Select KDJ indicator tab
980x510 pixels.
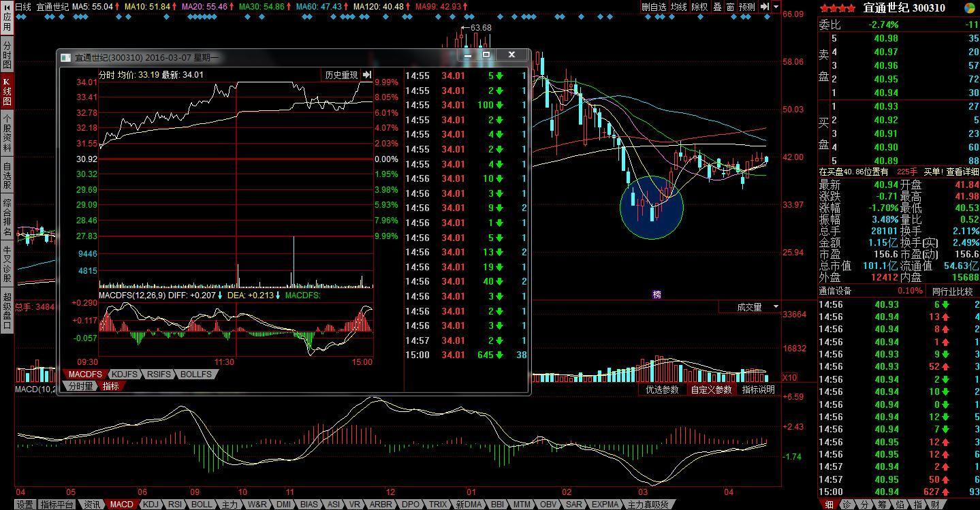[151, 505]
